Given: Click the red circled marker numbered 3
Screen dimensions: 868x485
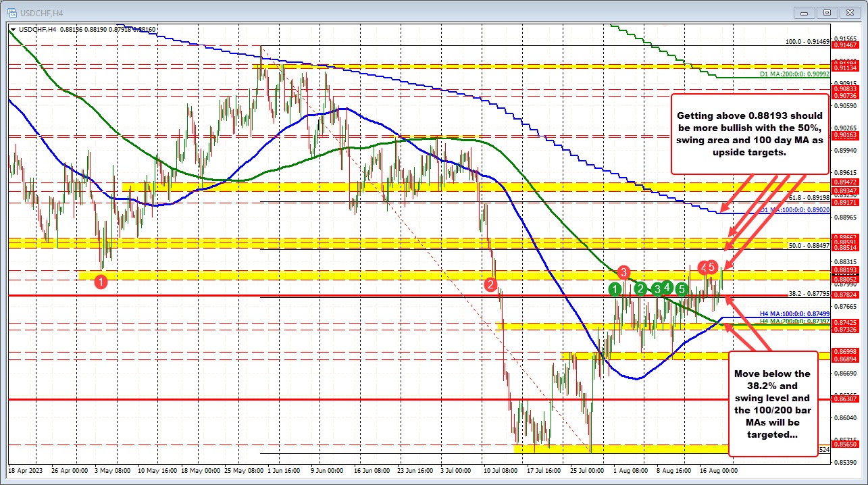Looking at the screenshot, I should (623, 274).
